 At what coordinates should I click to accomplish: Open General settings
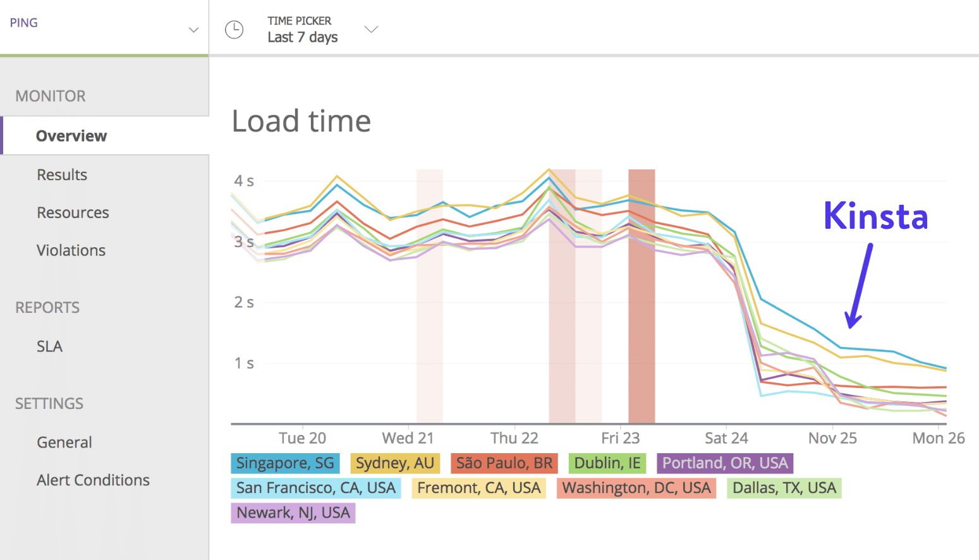tap(64, 442)
